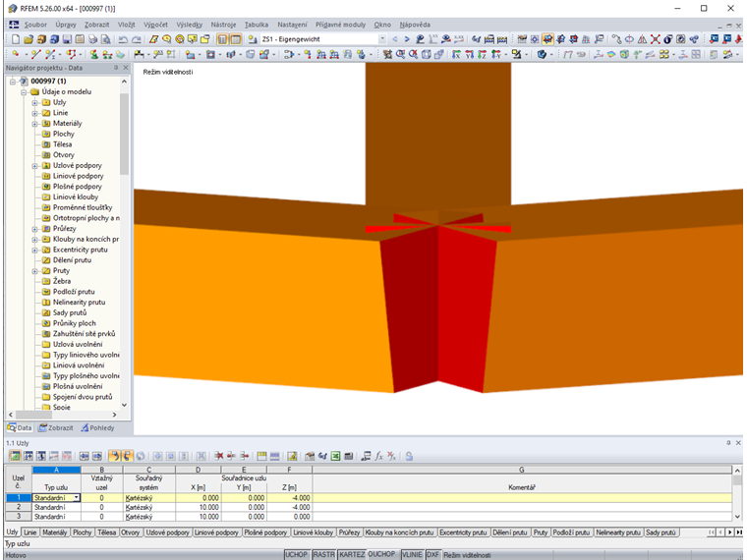747x560 pixels.
Task: Click X coordinate cell 10.000 in row 2
Action: [199, 507]
